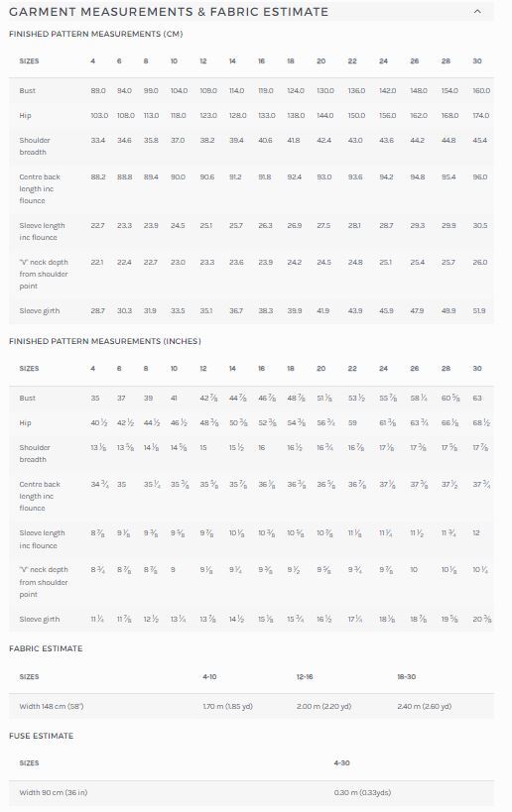Click the Finished Pattern Measurements (Inches) heading

pyautogui.click(x=104, y=341)
